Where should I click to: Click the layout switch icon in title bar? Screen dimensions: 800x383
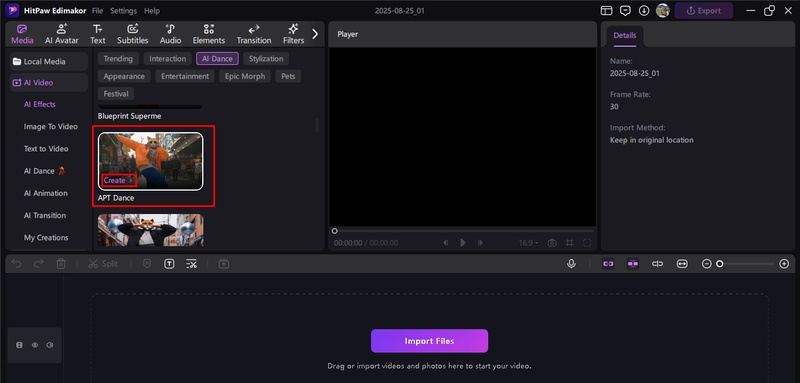606,11
